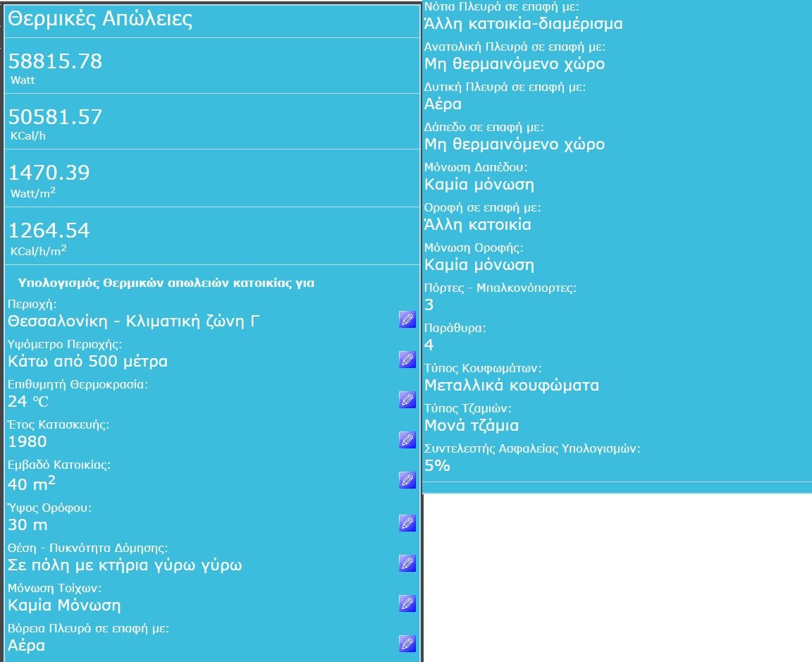Select the 50581.57 KCal/h value

tap(55, 117)
